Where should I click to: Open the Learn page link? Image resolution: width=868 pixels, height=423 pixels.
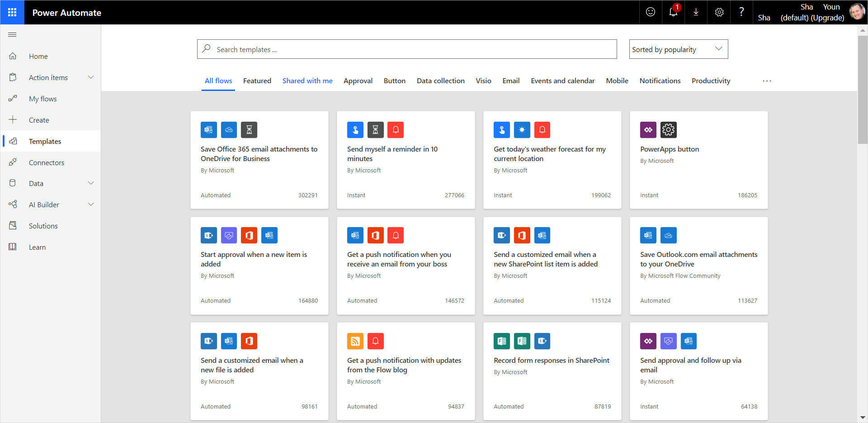click(38, 247)
